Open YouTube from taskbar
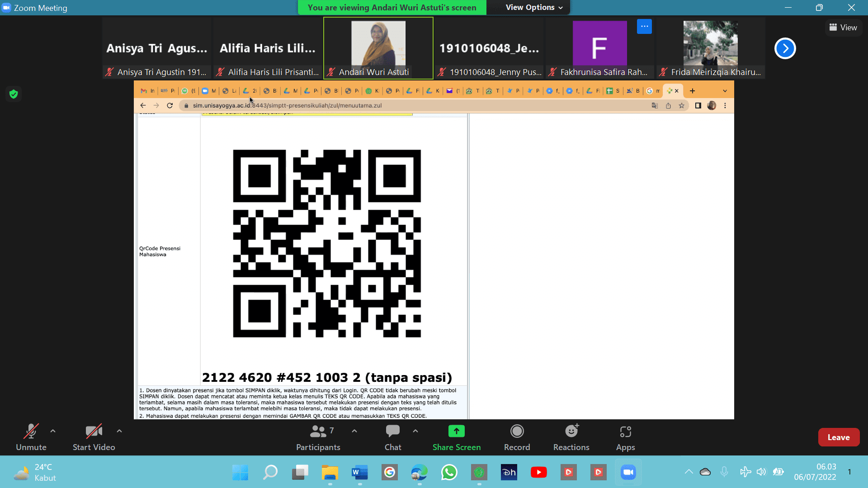The width and height of the screenshot is (868, 488). click(x=539, y=473)
